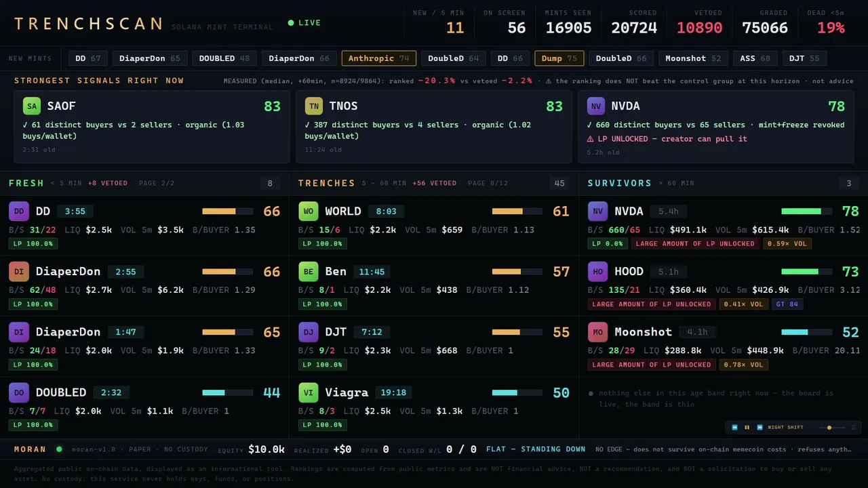Click the green LIVE status dot
Screen dimensions: 868x488
(x=291, y=23)
